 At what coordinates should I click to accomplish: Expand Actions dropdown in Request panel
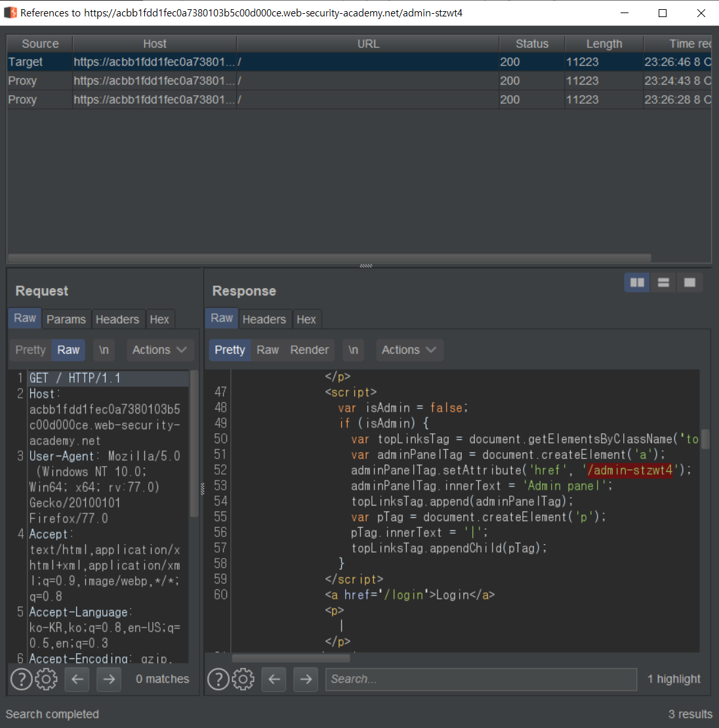pyautogui.click(x=159, y=350)
